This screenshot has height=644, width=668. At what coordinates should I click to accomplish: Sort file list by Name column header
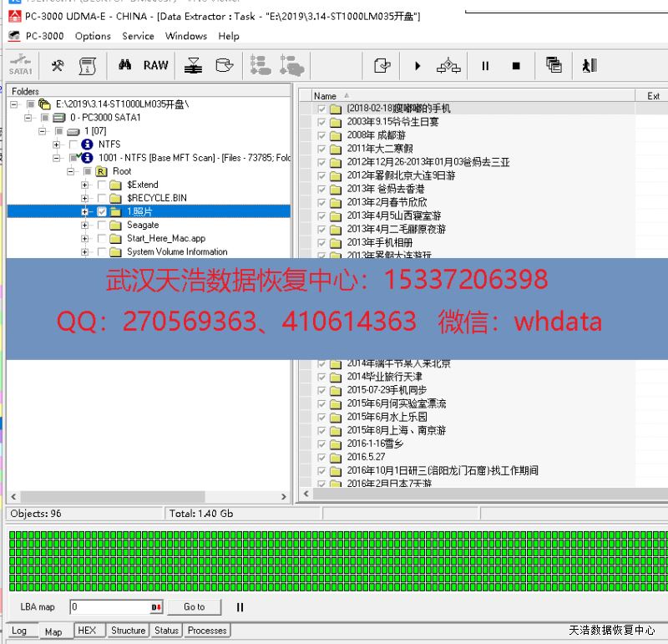click(x=326, y=96)
